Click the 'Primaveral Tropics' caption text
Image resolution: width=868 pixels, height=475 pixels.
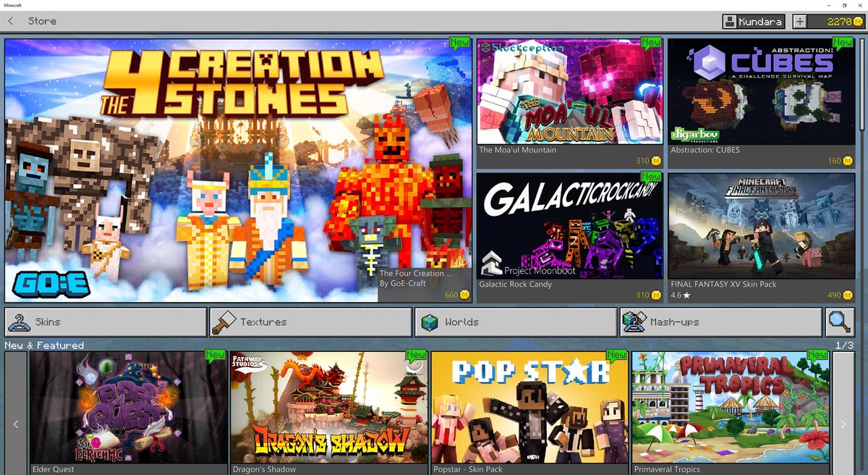point(667,469)
